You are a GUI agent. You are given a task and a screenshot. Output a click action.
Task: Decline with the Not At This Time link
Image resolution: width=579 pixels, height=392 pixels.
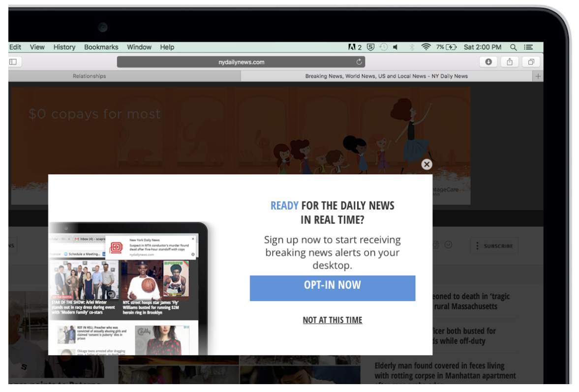pyautogui.click(x=333, y=320)
